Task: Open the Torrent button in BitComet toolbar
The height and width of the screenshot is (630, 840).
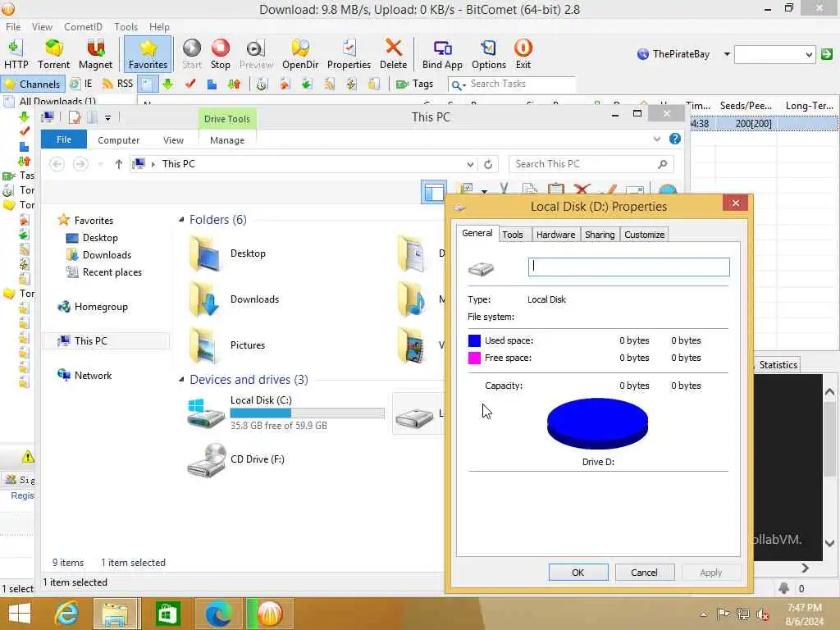Action: tap(53, 54)
